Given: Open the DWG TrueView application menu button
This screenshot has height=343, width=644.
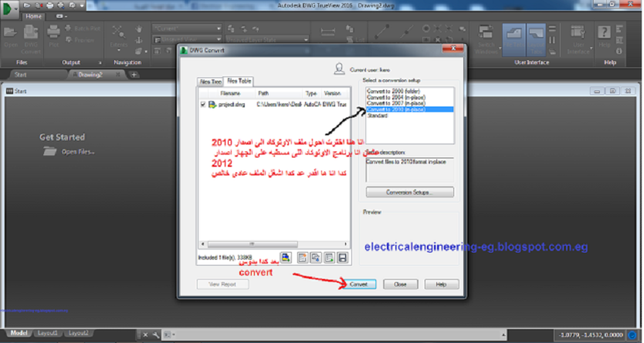Looking at the screenshot, I should coord(9,8).
